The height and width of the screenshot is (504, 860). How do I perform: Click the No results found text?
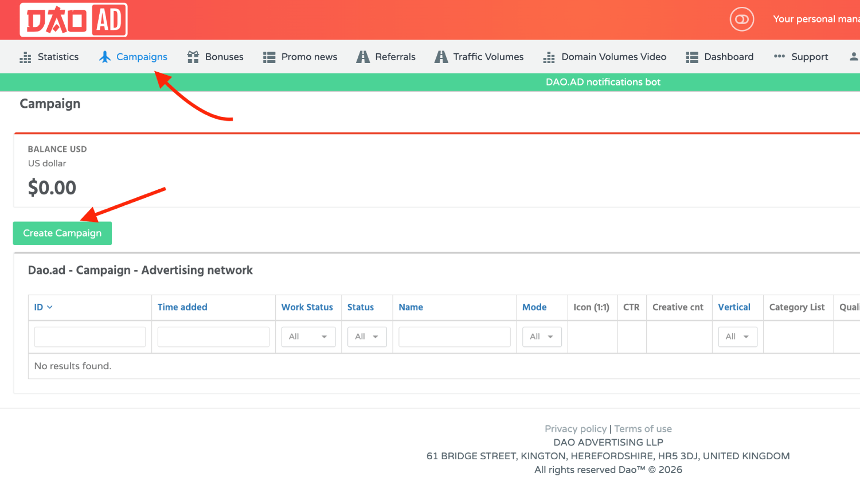(x=73, y=366)
